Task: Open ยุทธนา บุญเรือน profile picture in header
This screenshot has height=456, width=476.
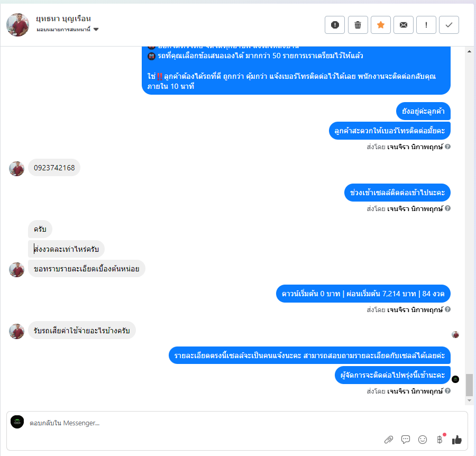Action: [x=17, y=25]
